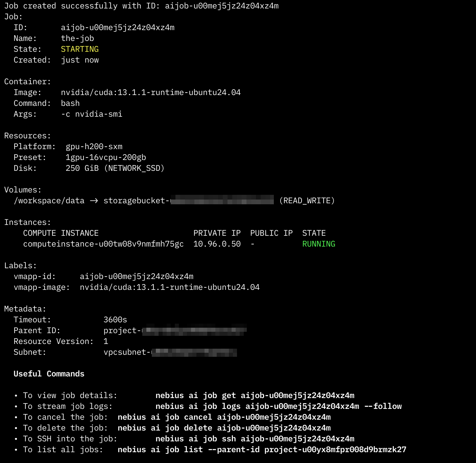Click the "nebius ai job get" command
The width and height of the screenshot is (476, 463).
[x=255, y=396]
